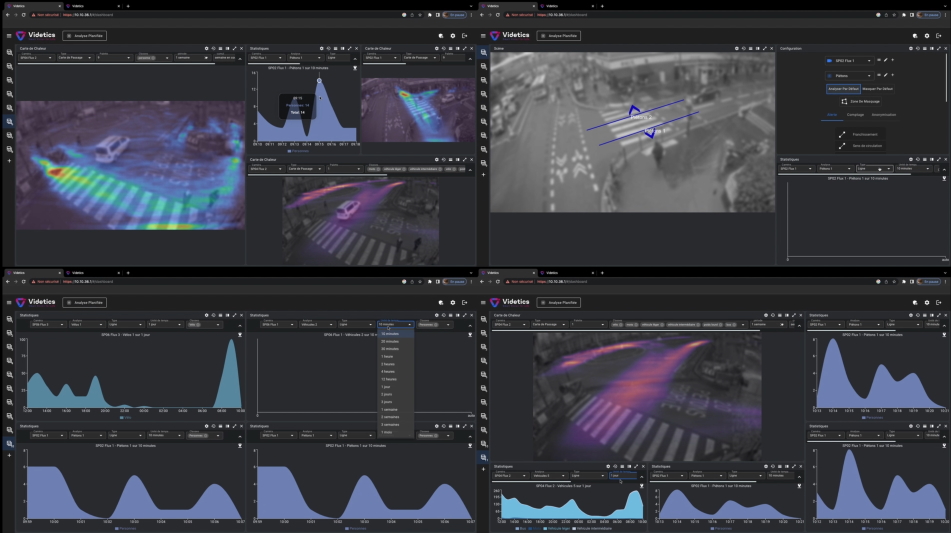Open the Piétons analysis dropdown in Configuration
This screenshot has height=533, width=951.
click(849, 76)
